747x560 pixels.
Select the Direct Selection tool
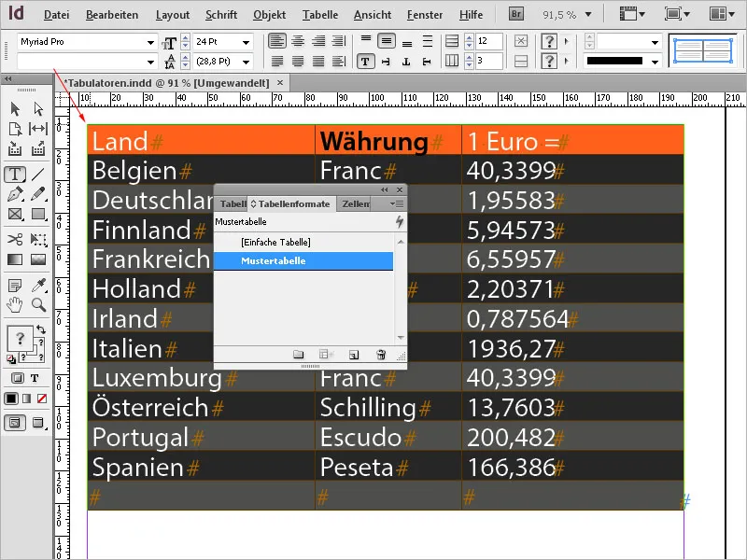38,109
